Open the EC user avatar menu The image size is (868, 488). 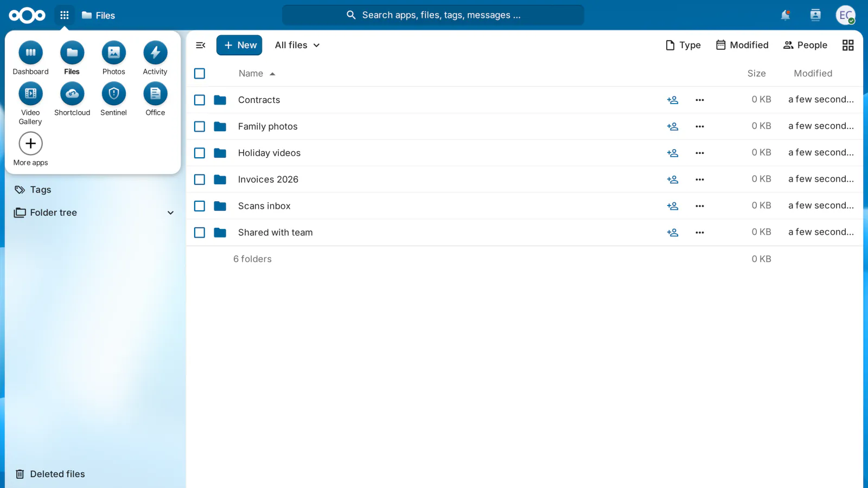click(x=845, y=15)
